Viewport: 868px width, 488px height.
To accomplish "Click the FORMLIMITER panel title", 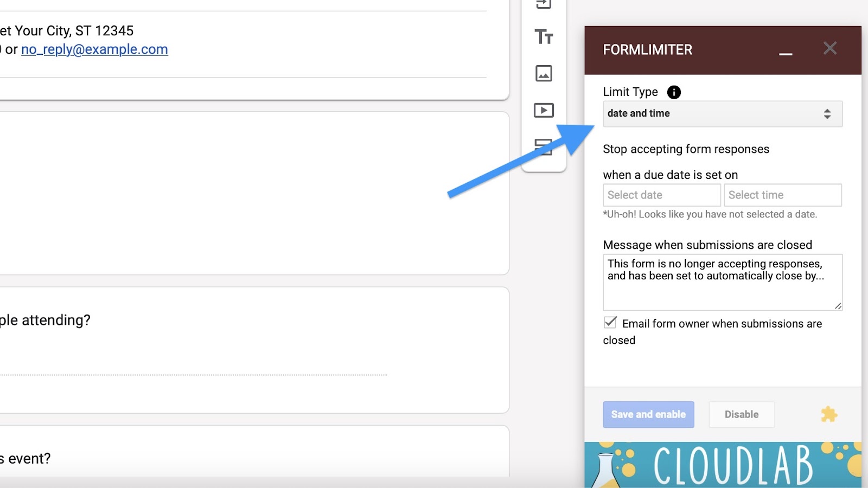I will [x=647, y=50].
